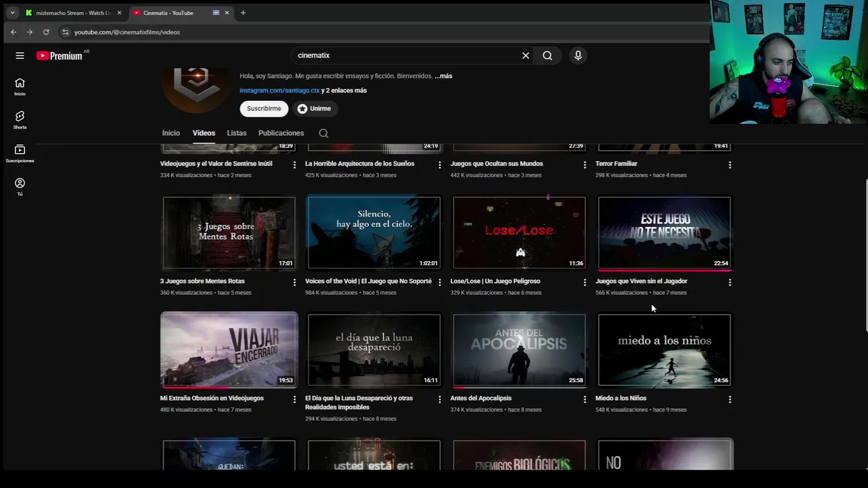868x488 pixels.
Task: Close the Cinematix - YouTube tab
Action: pos(226,13)
